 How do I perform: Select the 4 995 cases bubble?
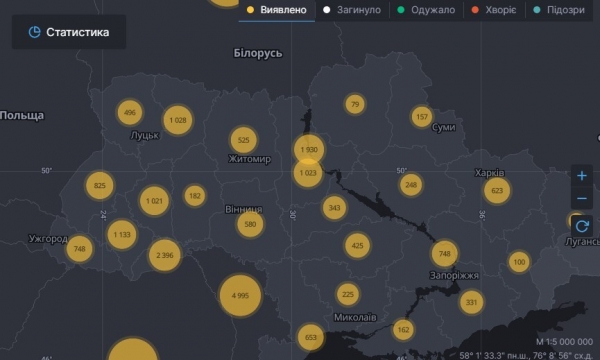coord(240,295)
